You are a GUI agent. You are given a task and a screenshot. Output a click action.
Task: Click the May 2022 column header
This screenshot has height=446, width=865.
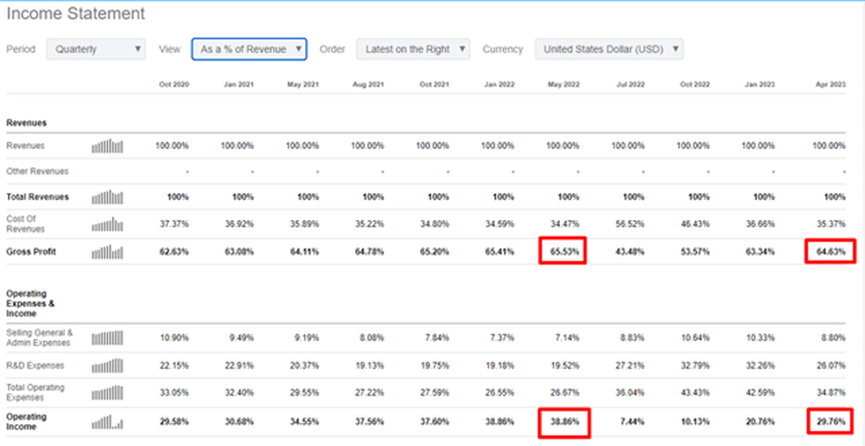pos(563,84)
